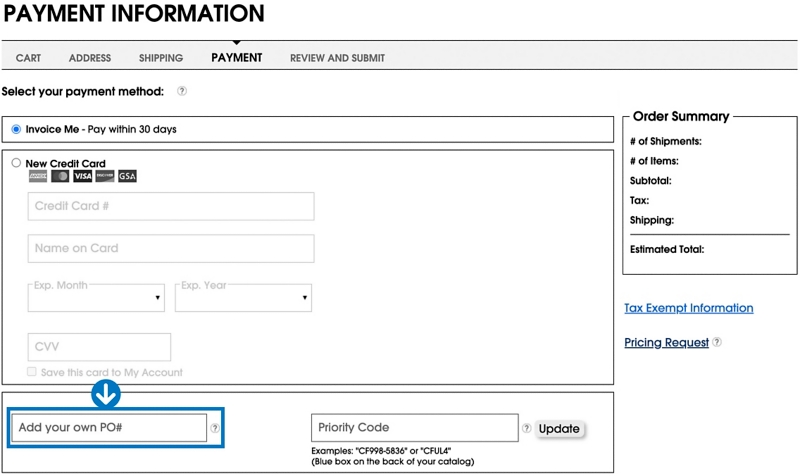Open help icon next to Pricing Request

[x=717, y=342]
